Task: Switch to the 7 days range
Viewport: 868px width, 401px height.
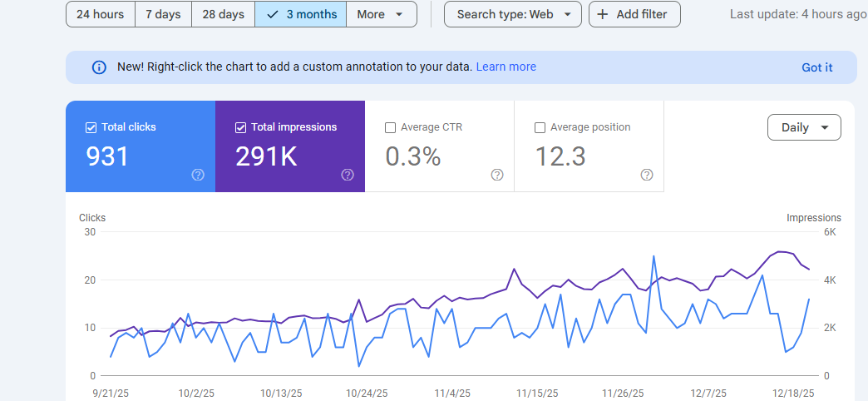Action: (x=163, y=14)
